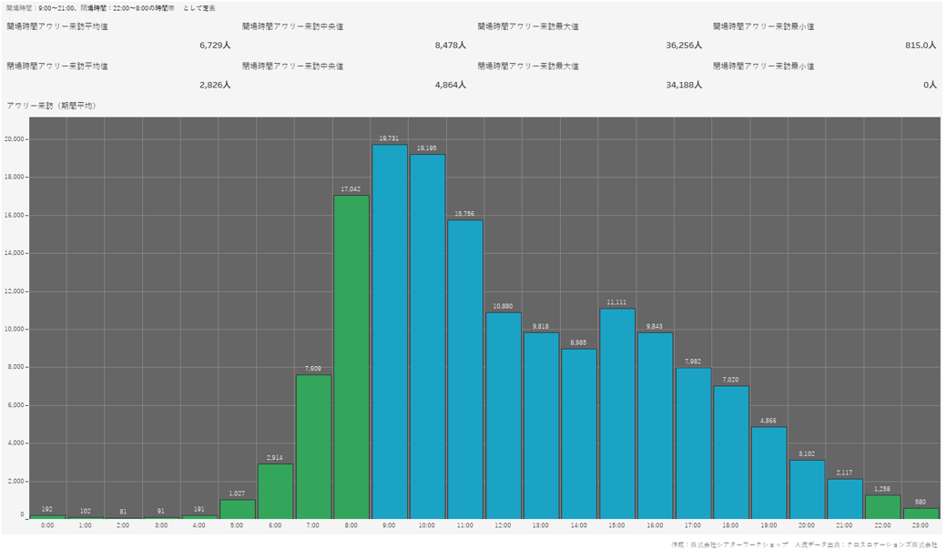Select the 23:00 bar at chart end
The width and height of the screenshot is (947, 560).
(921, 514)
